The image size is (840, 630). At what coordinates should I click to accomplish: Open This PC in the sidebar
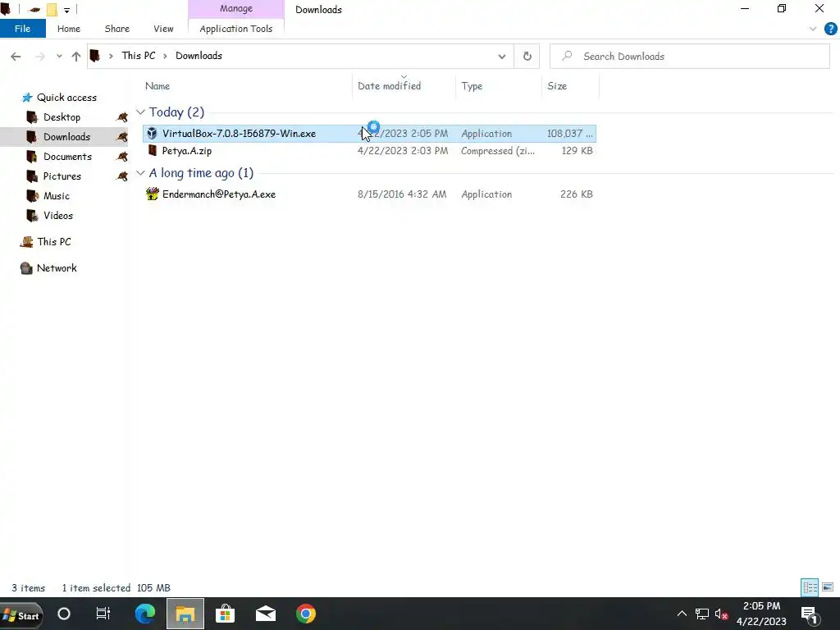point(53,242)
